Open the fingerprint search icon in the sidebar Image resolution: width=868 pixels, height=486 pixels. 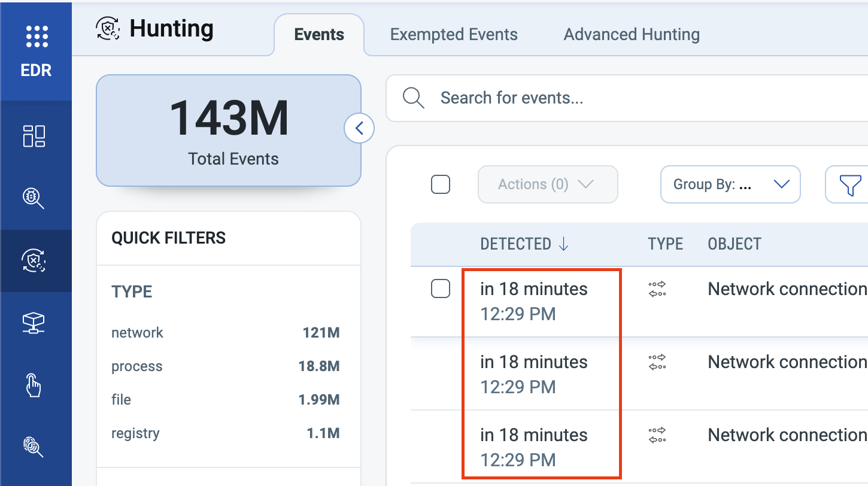tap(34, 448)
